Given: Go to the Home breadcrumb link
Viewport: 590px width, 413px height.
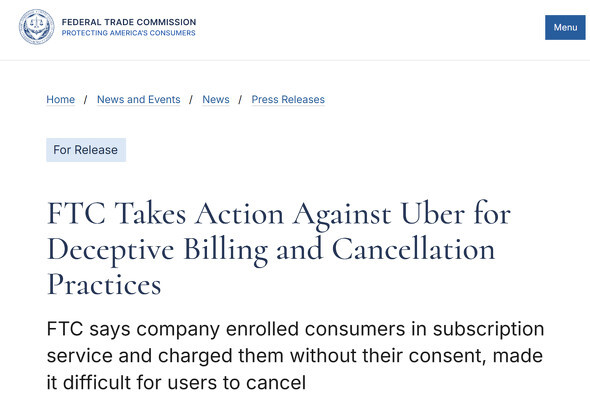Looking at the screenshot, I should coord(61,99).
